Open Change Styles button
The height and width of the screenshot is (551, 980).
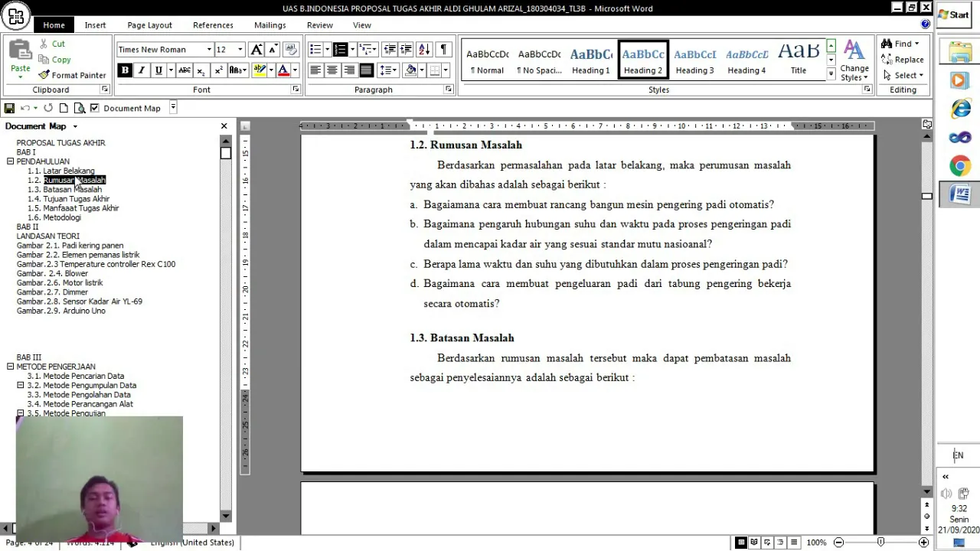tap(854, 61)
